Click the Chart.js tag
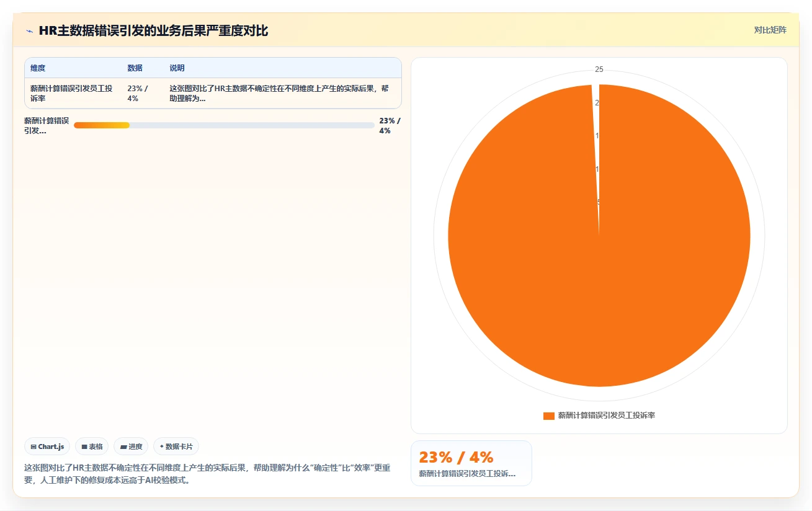The image size is (812, 511). click(47, 447)
